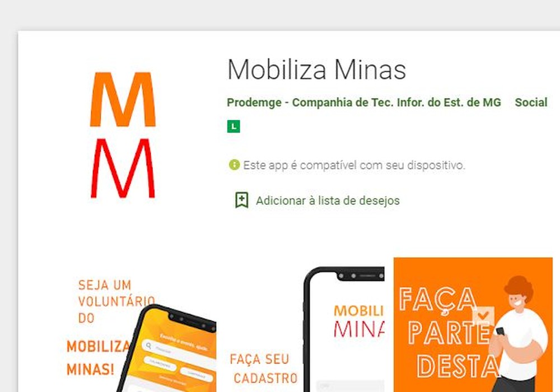Click the MM app logo
560x392 pixels.
(123, 135)
